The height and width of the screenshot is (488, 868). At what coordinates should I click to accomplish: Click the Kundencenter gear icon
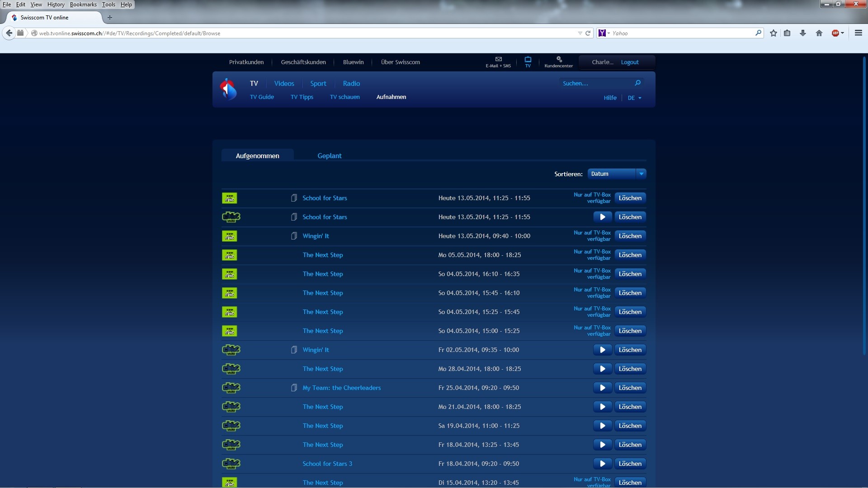pos(559,60)
